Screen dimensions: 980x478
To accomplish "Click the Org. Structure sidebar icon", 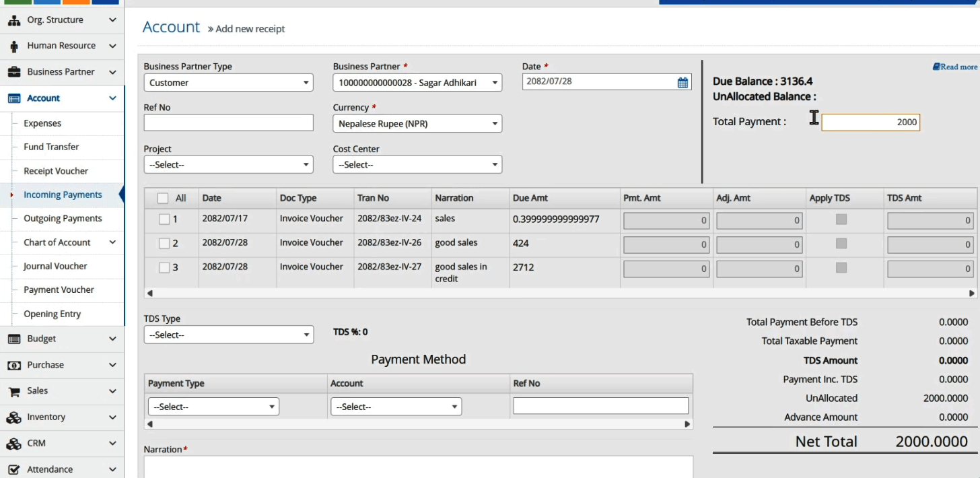I will point(13,20).
